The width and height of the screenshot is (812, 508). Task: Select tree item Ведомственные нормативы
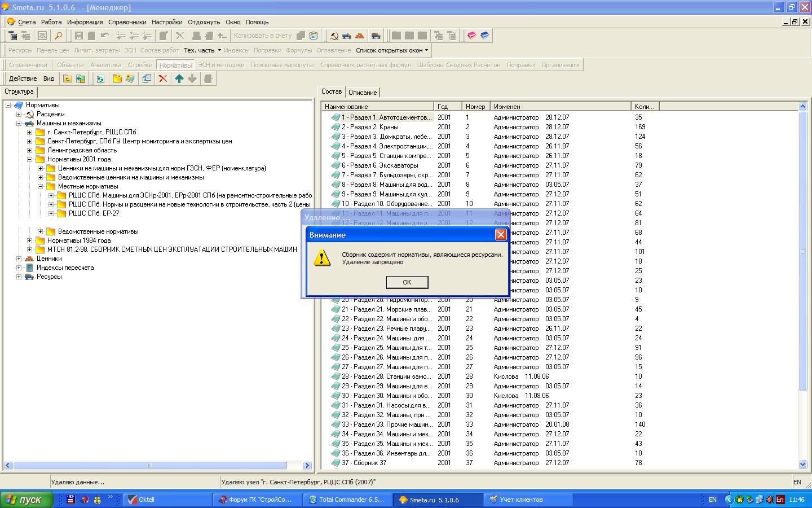click(x=98, y=231)
